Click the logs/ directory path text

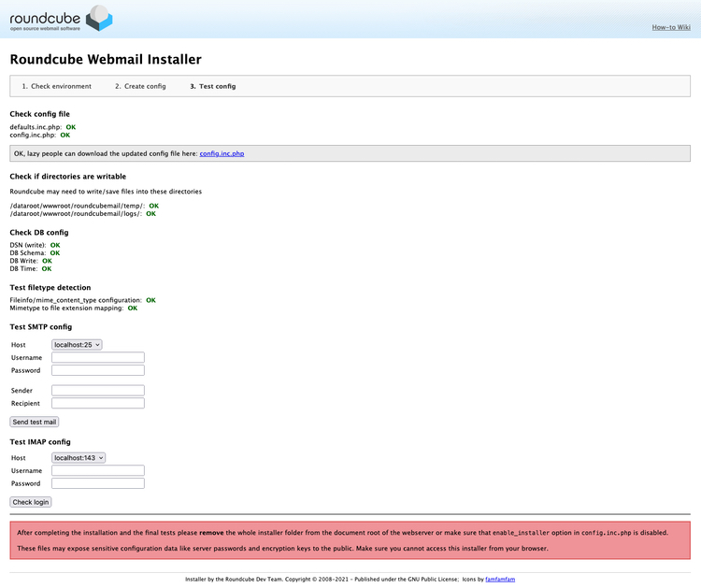coord(76,214)
